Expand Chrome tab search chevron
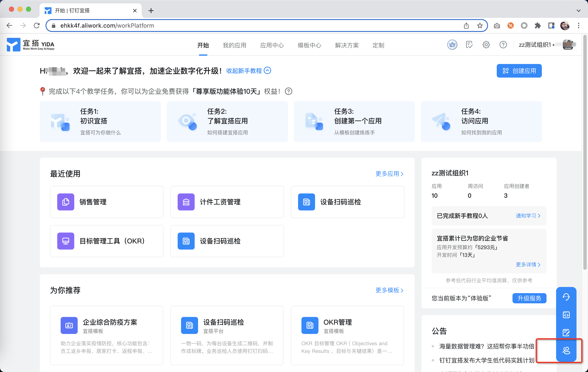This screenshot has width=588, height=372. point(578,10)
